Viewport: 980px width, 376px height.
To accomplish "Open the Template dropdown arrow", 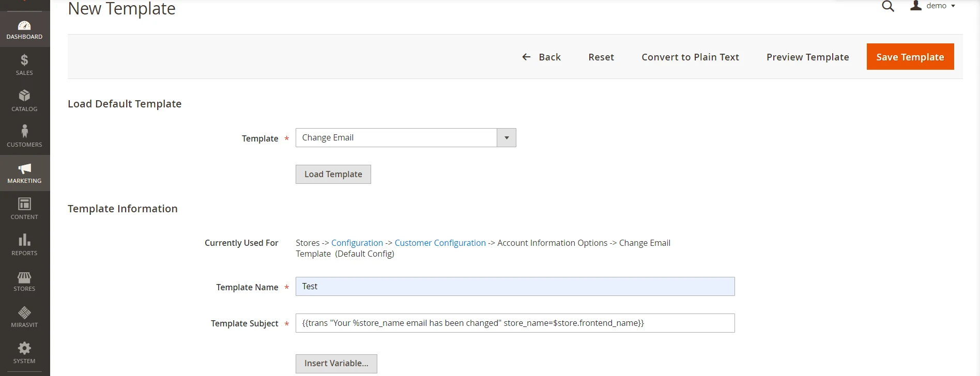I will tap(507, 138).
